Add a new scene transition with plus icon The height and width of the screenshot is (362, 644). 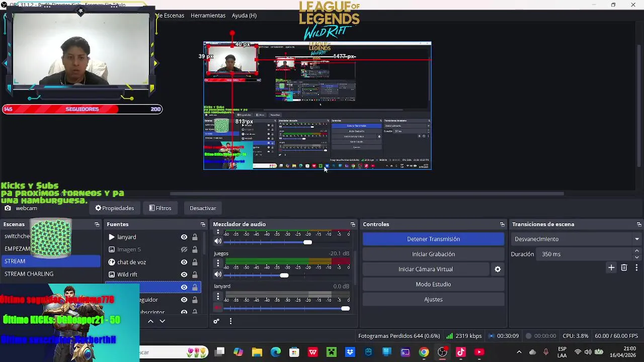611,268
